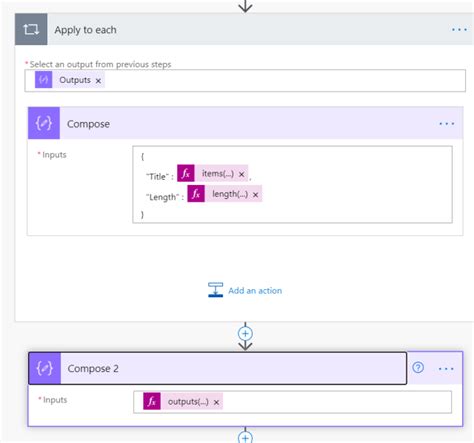Remove the items(...) expression token
This screenshot has height=443, width=474.
pyautogui.click(x=242, y=174)
